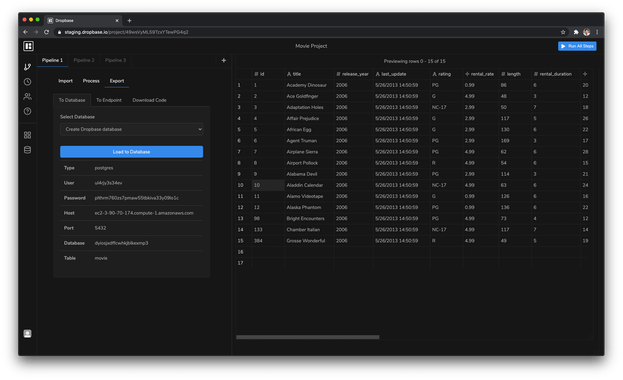This screenshot has height=380, width=623.
Task: Select the To Database tab
Action: point(72,100)
